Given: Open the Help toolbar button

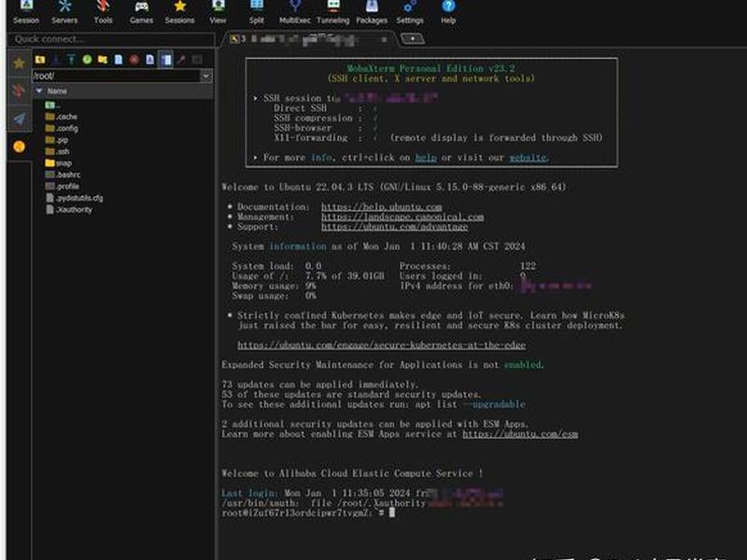Looking at the screenshot, I should [x=448, y=12].
